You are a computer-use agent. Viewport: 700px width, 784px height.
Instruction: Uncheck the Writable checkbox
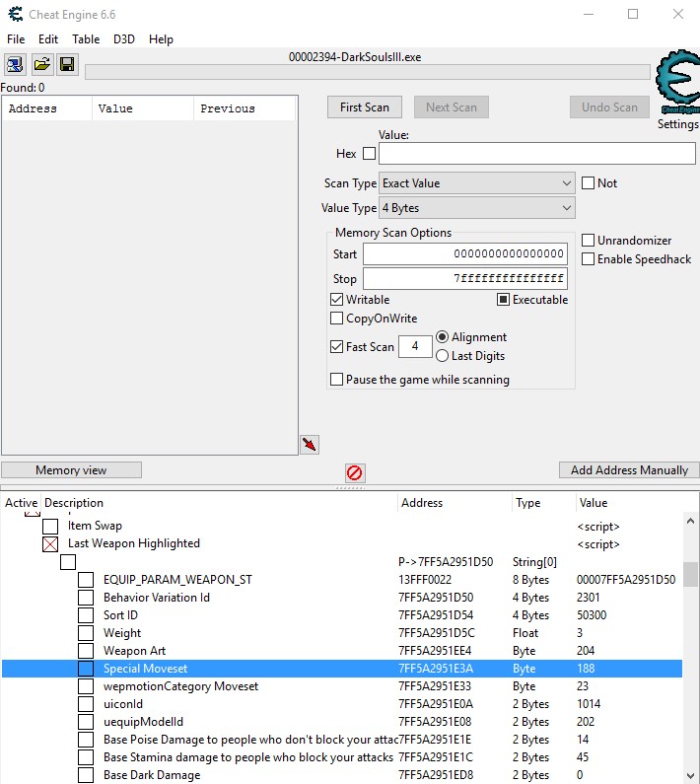(337, 300)
